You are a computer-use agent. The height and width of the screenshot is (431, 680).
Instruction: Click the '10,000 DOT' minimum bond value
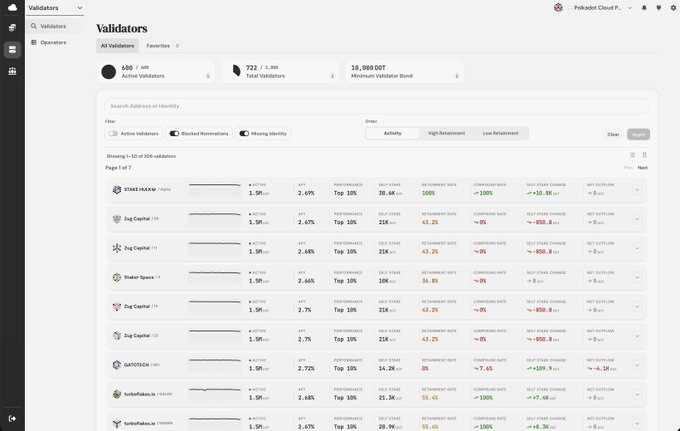[x=368, y=68]
